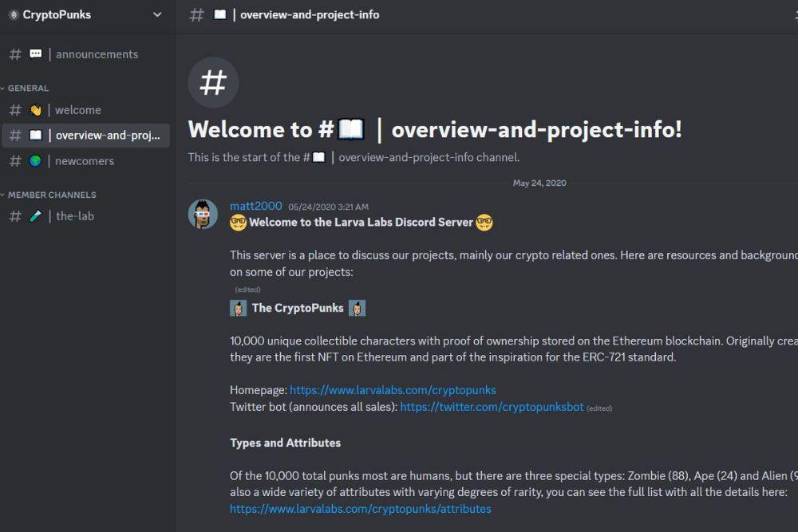Click the book icon in the channel header
This screenshot has height=532, width=798.
220,14
